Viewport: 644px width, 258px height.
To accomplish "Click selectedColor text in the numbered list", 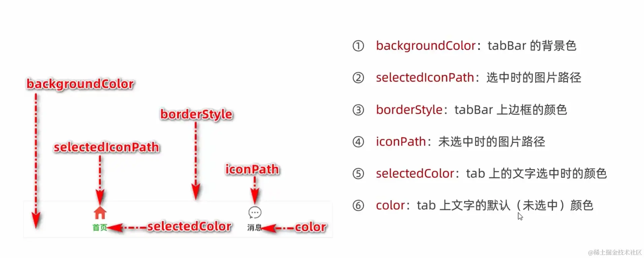I will click(415, 174).
